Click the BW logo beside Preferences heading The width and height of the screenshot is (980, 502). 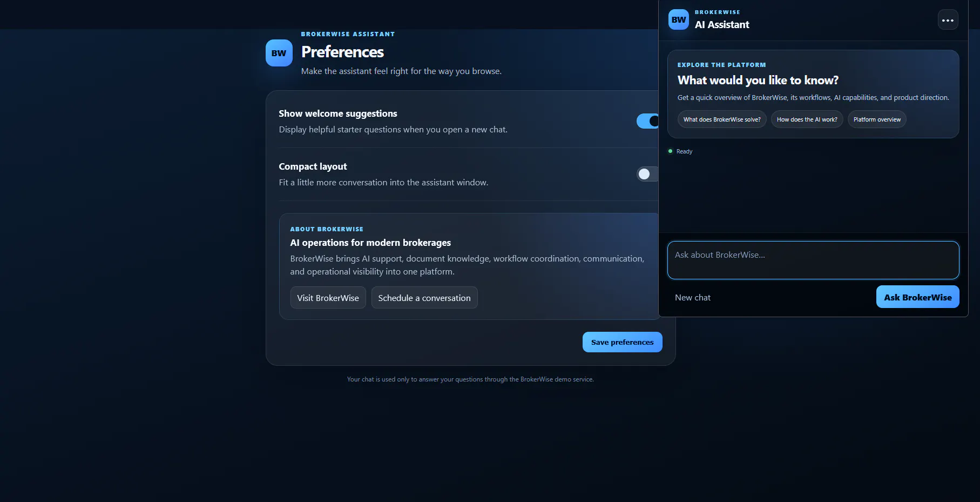[x=279, y=53]
